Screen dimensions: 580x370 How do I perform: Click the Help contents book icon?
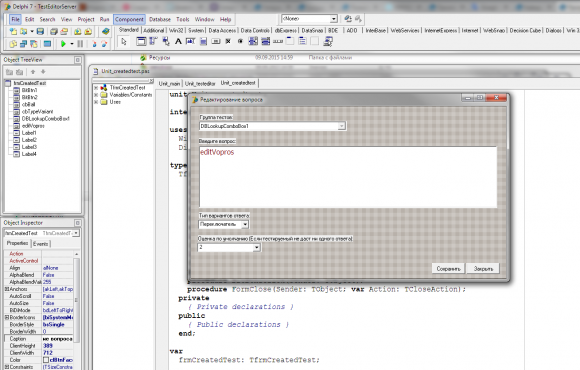click(106, 31)
